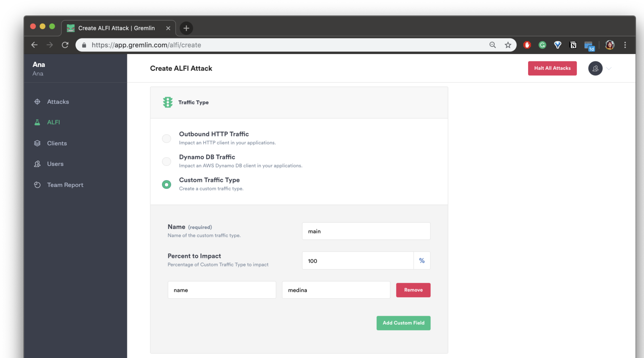Click the custom field value input 'medina'
The image size is (644, 358).
tap(336, 290)
